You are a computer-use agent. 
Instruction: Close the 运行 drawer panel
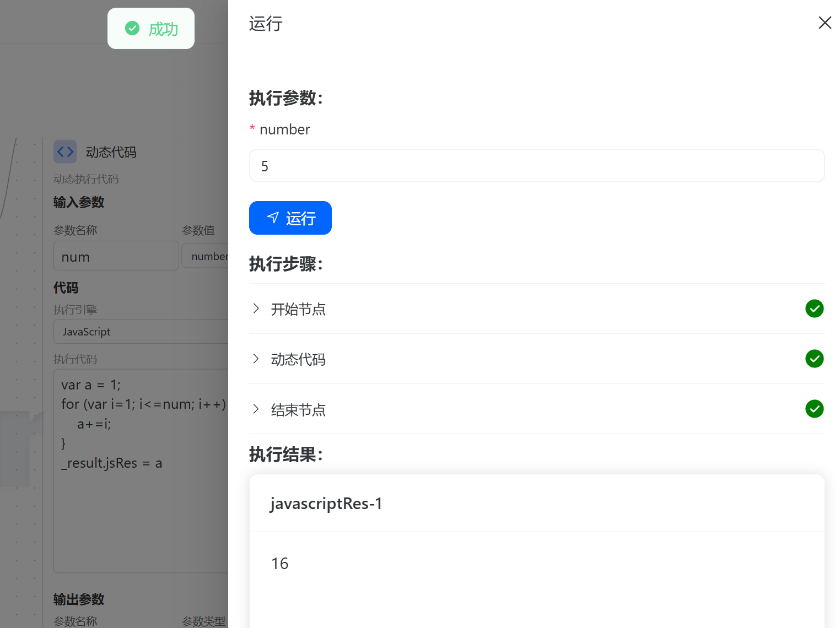coord(825,23)
